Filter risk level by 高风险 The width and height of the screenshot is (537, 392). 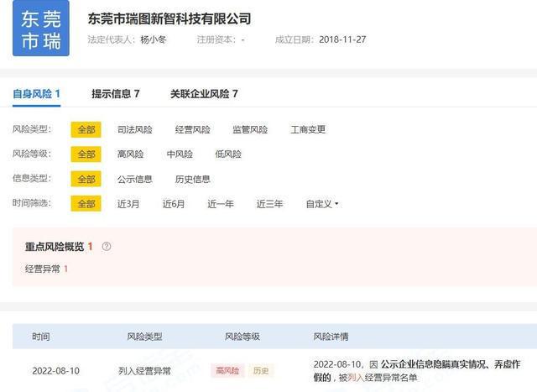131,154
